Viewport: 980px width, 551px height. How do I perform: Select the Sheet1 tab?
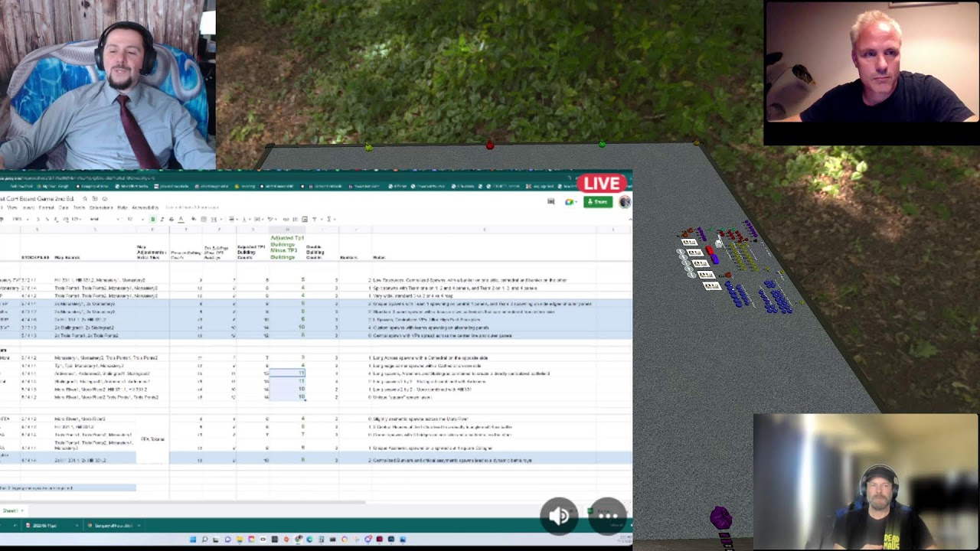pos(11,510)
